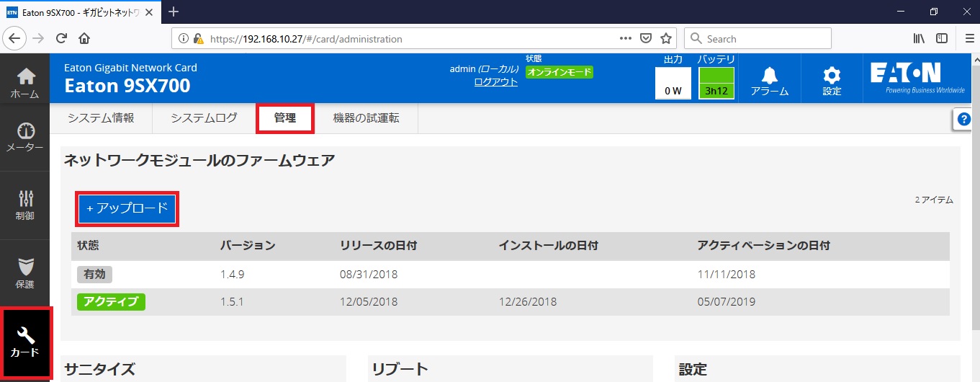980x382 pixels.
Task: Open a new browser tab with plus
Action: click(x=173, y=12)
